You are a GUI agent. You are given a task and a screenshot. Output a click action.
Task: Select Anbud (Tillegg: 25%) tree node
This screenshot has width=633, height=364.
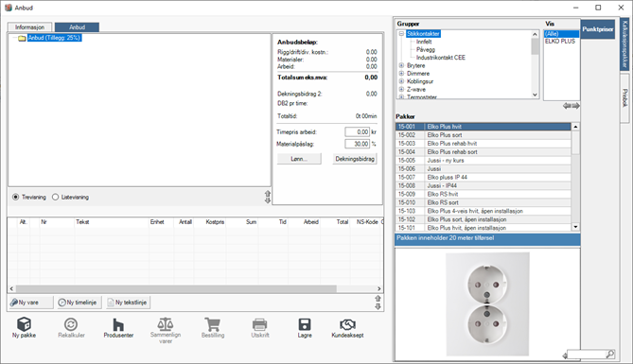[x=55, y=38]
